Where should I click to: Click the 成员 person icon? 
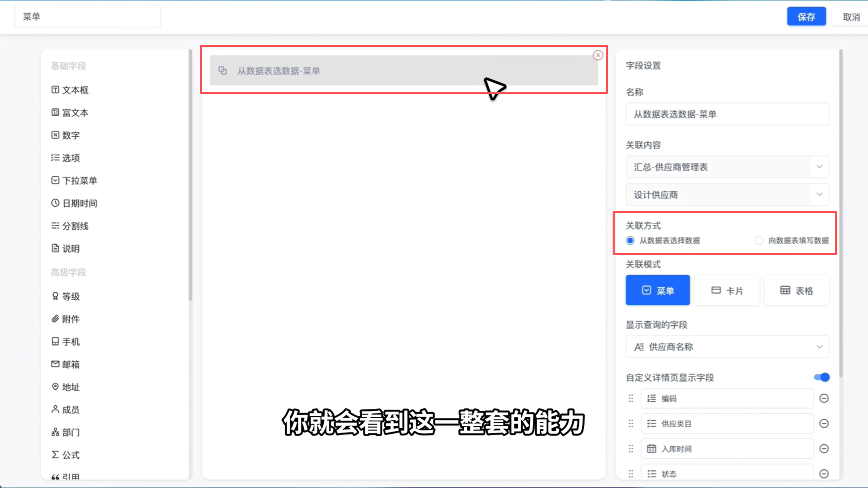point(55,409)
